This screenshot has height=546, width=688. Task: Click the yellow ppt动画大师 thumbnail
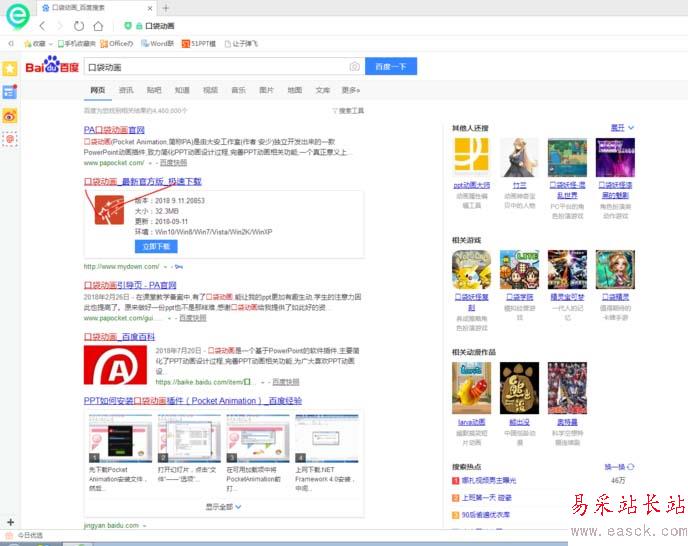click(x=472, y=154)
